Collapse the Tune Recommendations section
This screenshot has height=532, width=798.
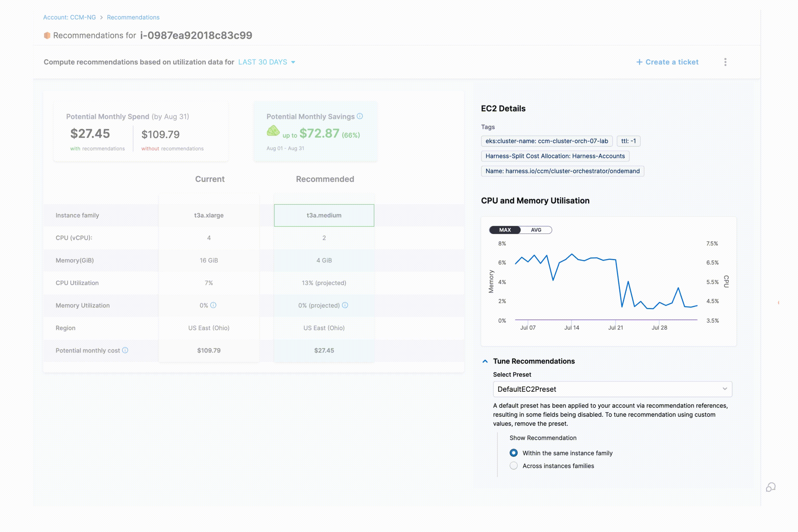click(485, 361)
